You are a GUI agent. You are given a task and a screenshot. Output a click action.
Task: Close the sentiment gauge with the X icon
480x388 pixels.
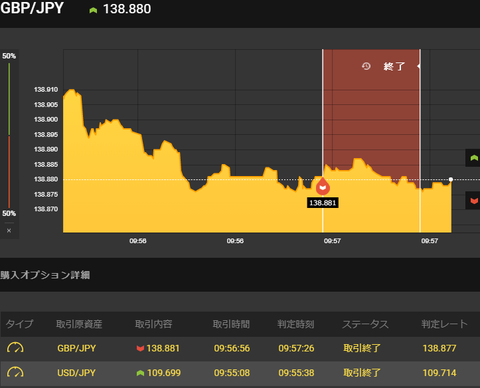tap(9, 230)
